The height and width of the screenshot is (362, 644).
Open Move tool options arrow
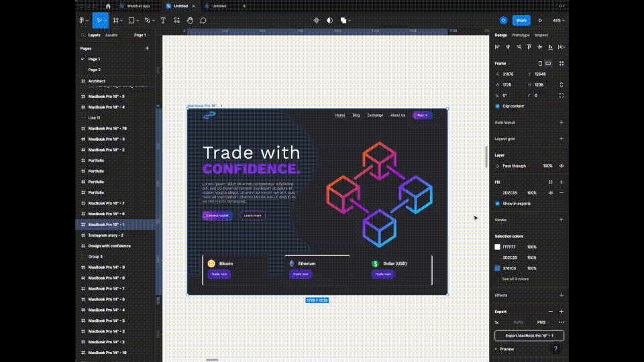[x=105, y=21]
